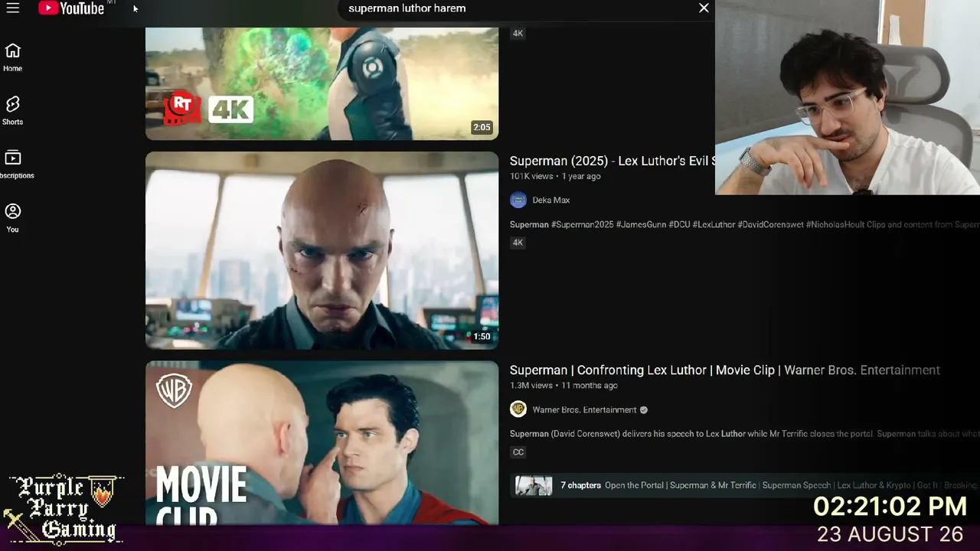This screenshot has width=980, height=551.
Task: Click the 4K badge under Deka Max description
Action: click(518, 243)
